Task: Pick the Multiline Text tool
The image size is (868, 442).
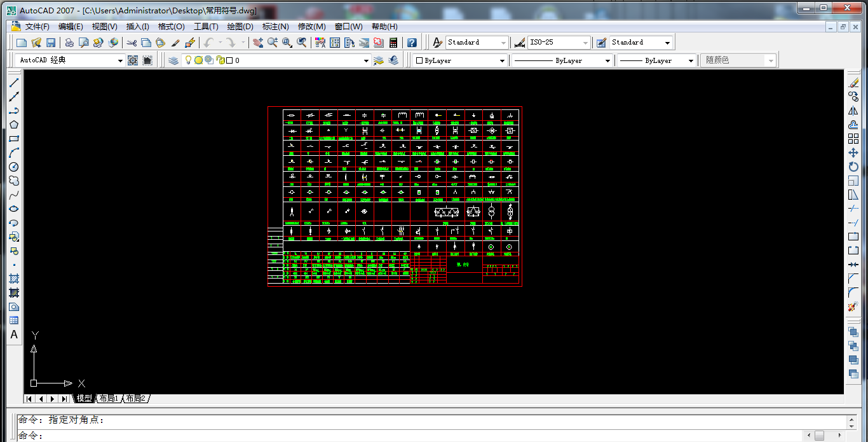Action: tap(14, 335)
